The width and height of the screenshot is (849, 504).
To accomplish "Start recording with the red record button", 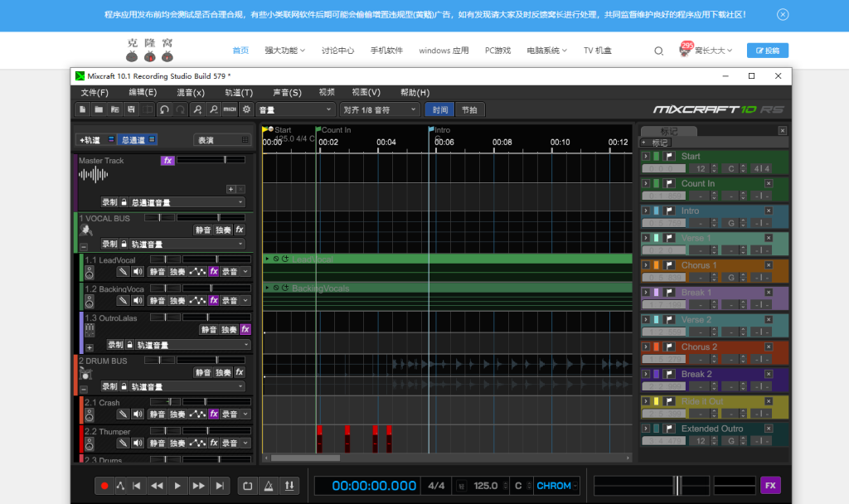I will tap(104, 486).
